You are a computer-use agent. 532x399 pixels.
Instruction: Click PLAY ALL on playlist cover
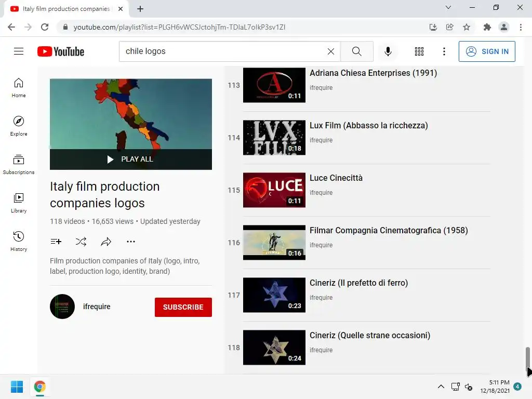130,159
